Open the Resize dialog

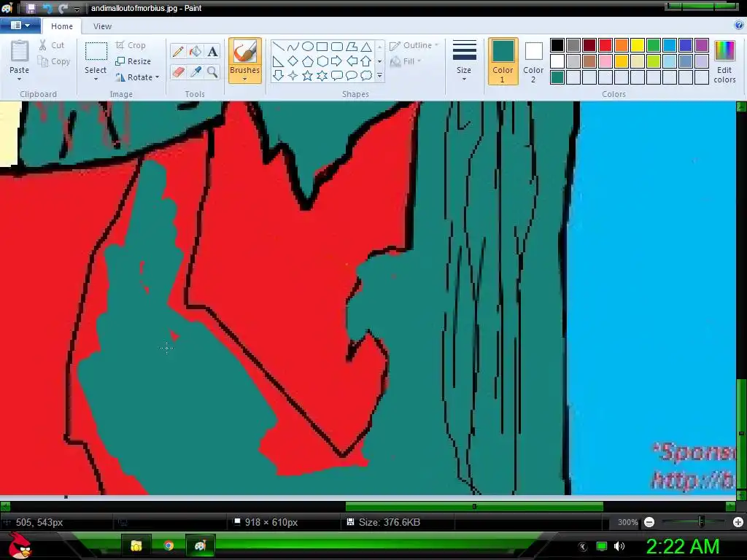tap(133, 61)
